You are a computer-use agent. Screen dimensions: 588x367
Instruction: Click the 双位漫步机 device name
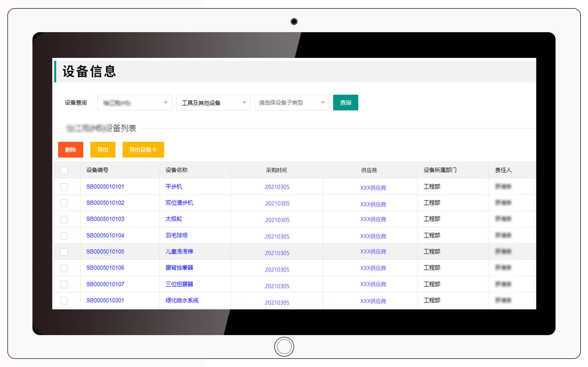[x=179, y=203]
